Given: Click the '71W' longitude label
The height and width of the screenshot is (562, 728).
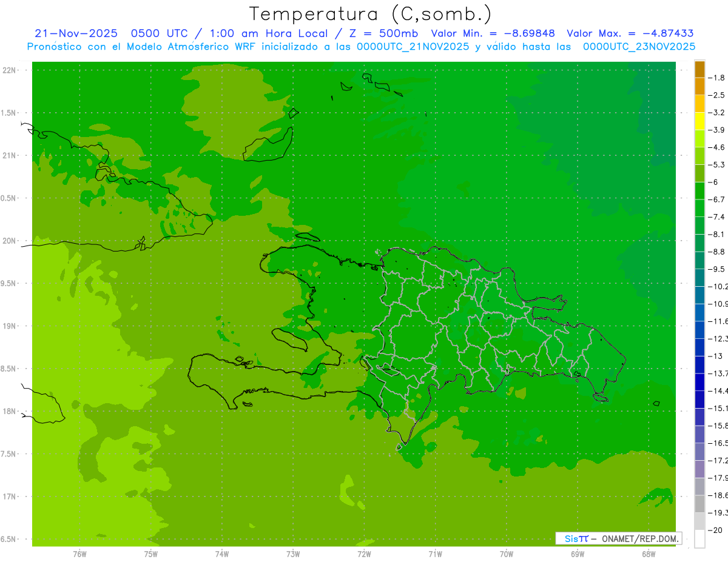Looking at the screenshot, I should 435,554.
